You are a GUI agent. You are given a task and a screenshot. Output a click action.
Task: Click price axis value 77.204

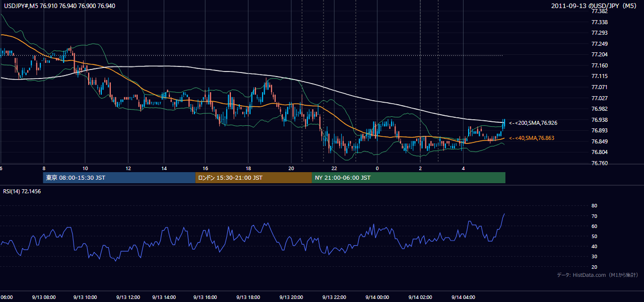tap(599, 55)
